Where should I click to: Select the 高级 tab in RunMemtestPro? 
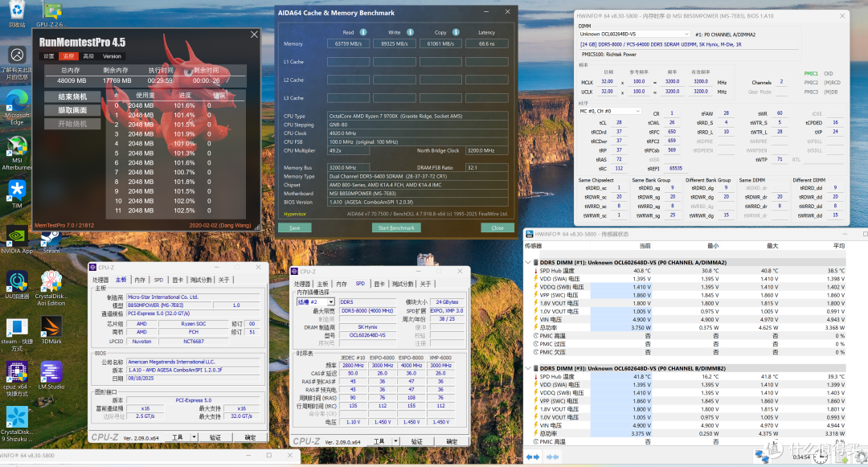click(x=88, y=55)
